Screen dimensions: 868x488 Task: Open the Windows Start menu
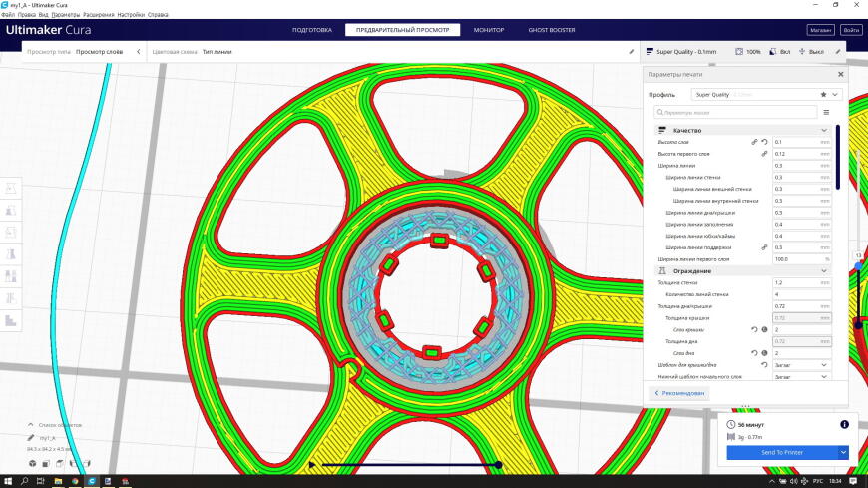point(8,481)
